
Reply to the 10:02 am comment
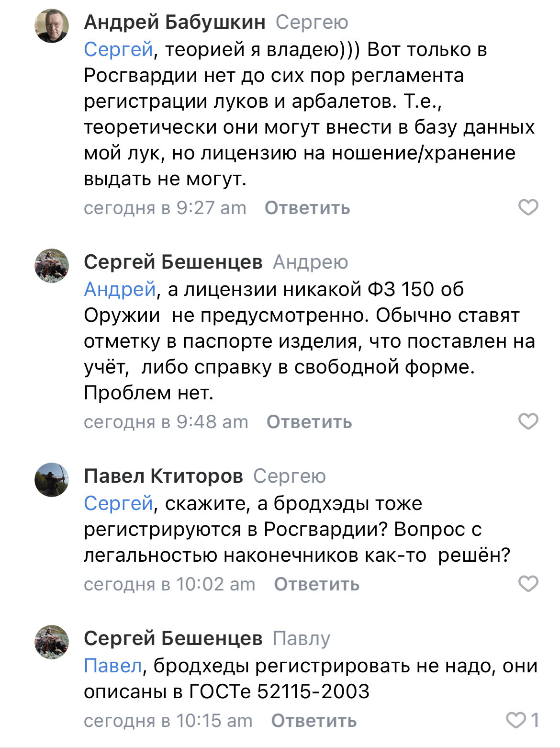point(316,584)
